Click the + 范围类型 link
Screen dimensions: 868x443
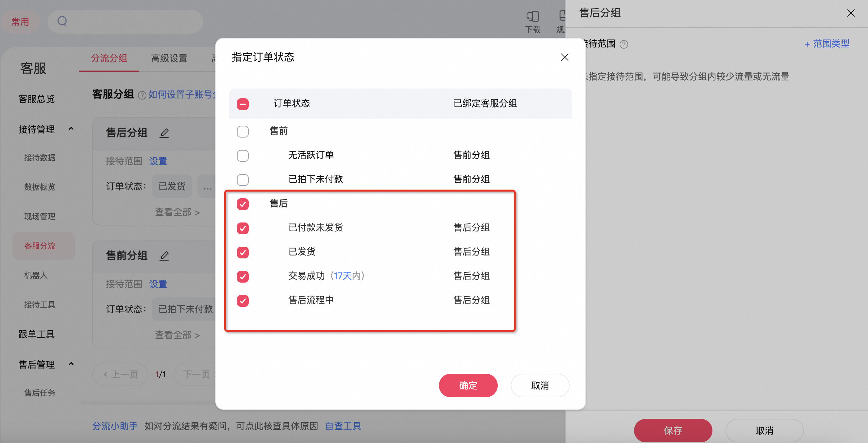(x=826, y=44)
